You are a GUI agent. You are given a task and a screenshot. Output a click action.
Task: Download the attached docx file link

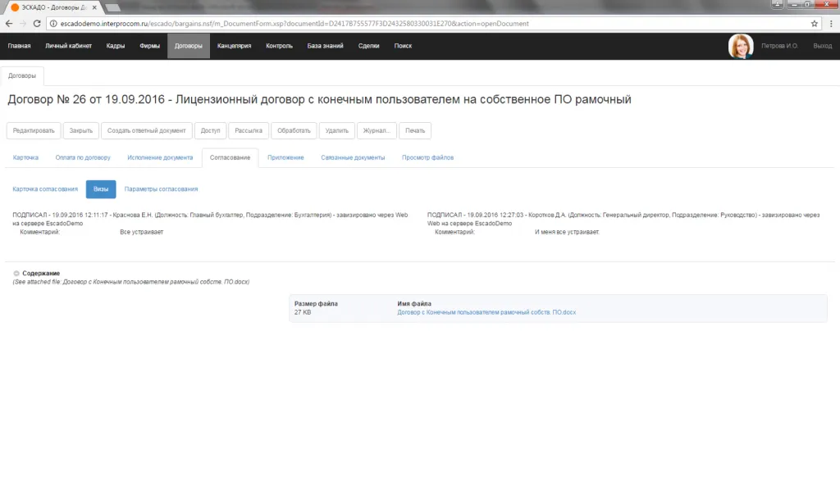(486, 312)
